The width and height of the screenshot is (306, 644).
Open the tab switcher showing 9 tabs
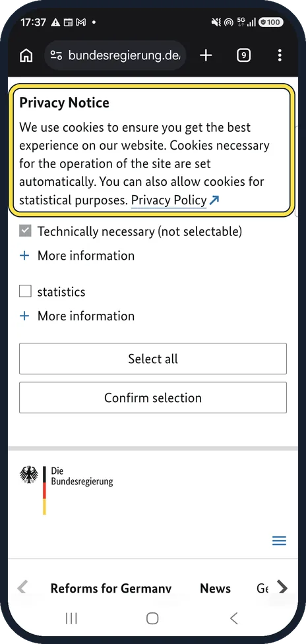point(243,55)
